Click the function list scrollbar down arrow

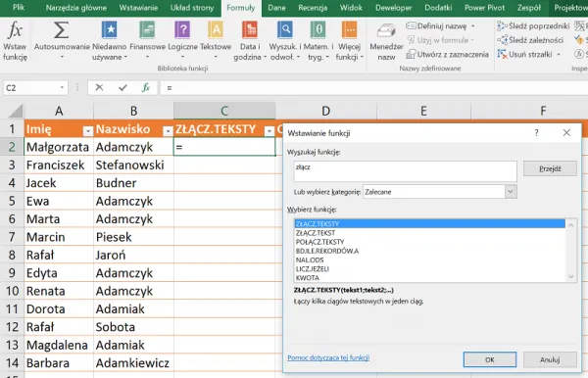pyautogui.click(x=570, y=277)
